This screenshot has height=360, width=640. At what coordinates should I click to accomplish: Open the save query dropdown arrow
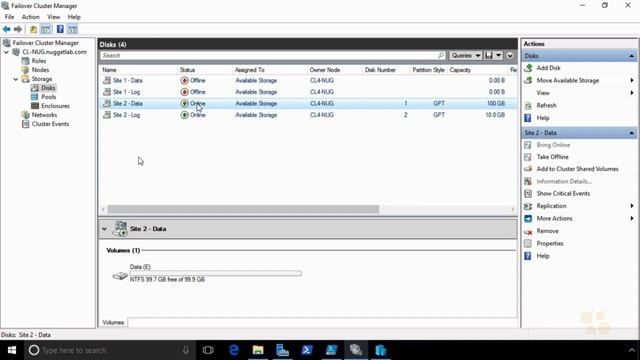pos(498,56)
